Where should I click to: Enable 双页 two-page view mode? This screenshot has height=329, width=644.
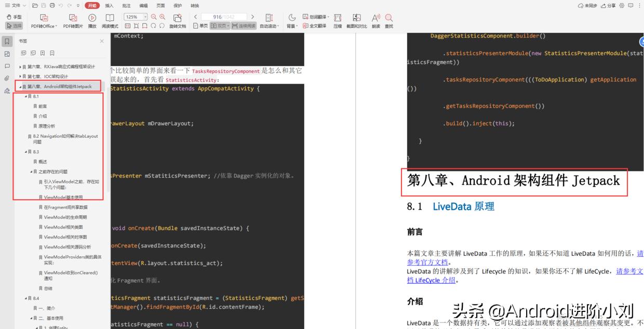pyautogui.click(x=218, y=24)
